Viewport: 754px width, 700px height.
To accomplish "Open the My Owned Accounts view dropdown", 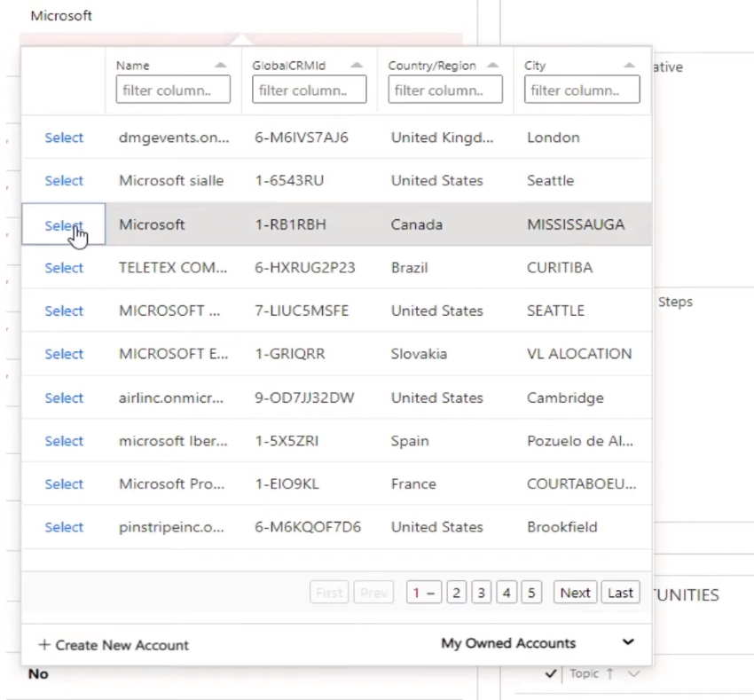I will coord(538,642).
